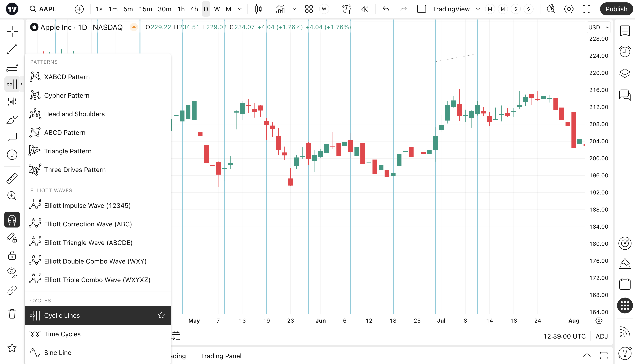Open the Measure ruler tool

click(12, 178)
